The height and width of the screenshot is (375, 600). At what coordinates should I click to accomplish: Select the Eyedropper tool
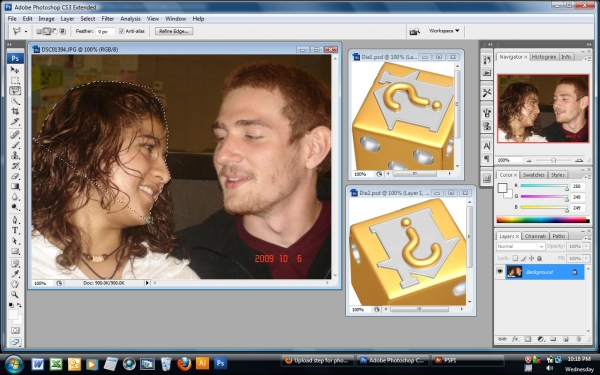15,274
